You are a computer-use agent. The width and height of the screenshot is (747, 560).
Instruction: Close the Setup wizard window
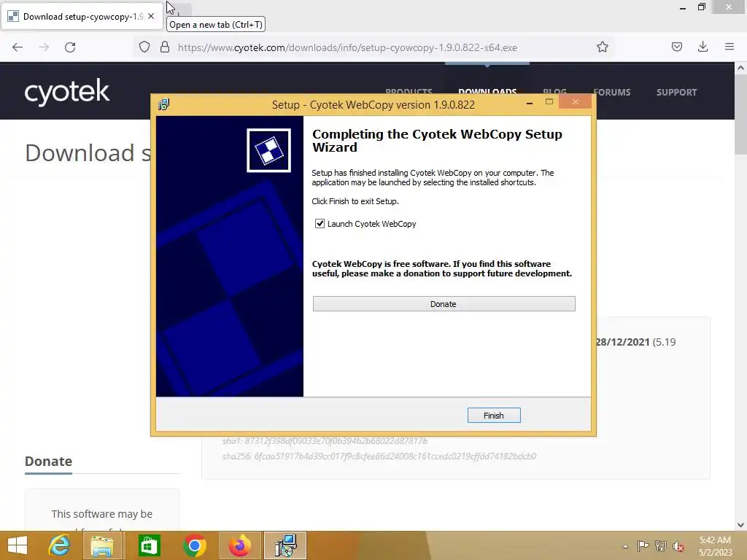(x=576, y=102)
